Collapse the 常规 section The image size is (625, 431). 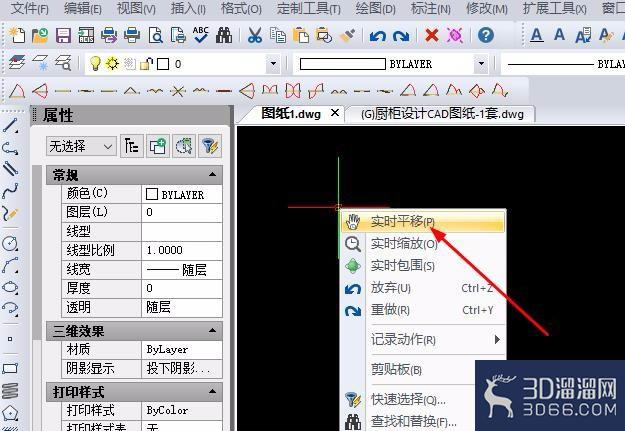click(x=212, y=175)
